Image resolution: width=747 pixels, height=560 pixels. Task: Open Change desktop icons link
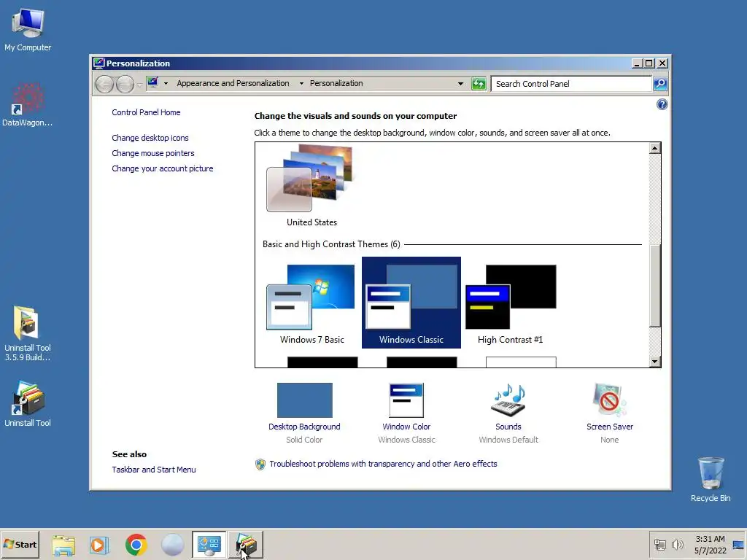click(x=150, y=138)
